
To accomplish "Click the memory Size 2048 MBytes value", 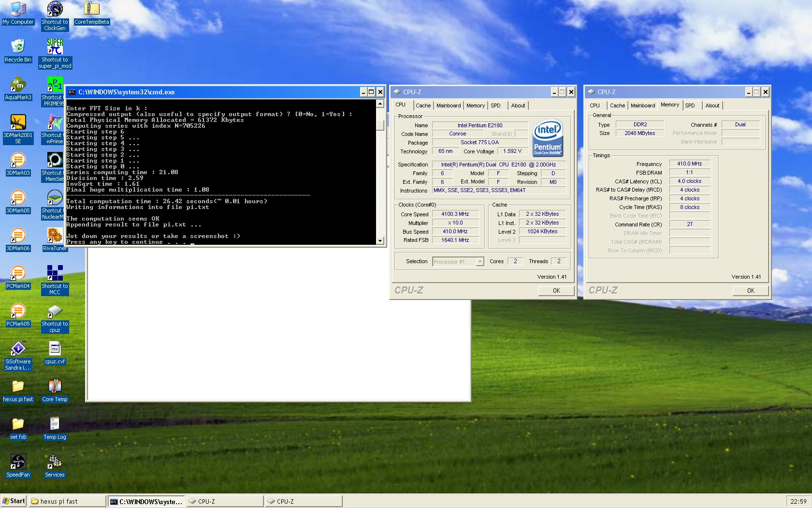I will [640, 133].
